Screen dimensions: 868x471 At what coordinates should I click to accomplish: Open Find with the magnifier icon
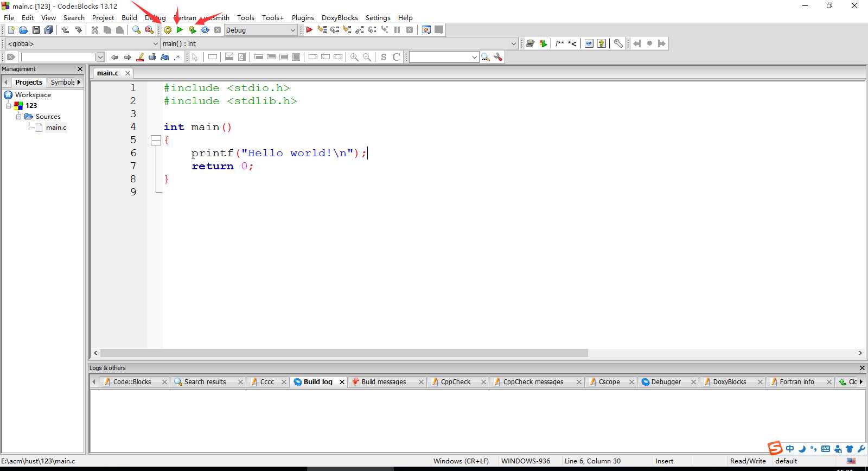137,30
